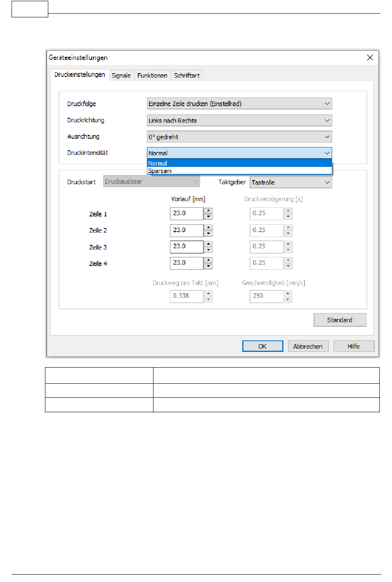Decrease Zeile 2 Druckverzögerung value

288,233
